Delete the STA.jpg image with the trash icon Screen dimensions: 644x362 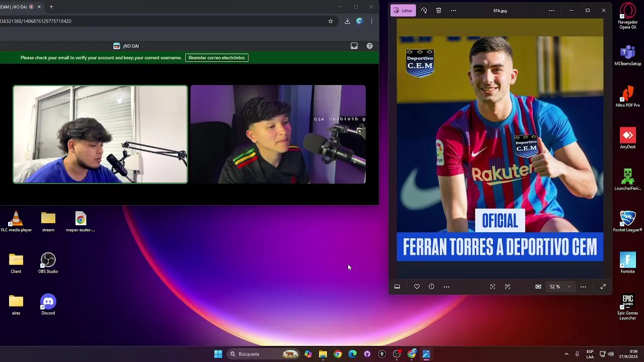439,11
